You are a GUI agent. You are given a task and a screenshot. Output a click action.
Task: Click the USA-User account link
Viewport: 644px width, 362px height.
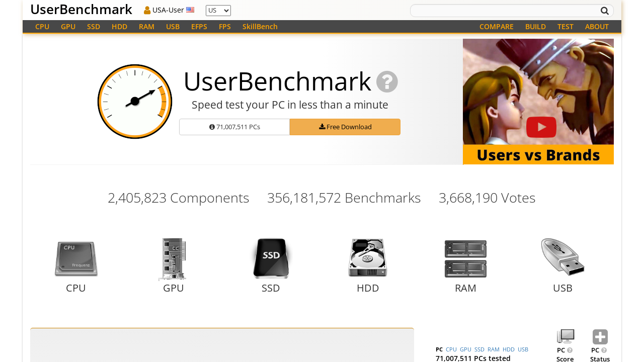tap(169, 10)
